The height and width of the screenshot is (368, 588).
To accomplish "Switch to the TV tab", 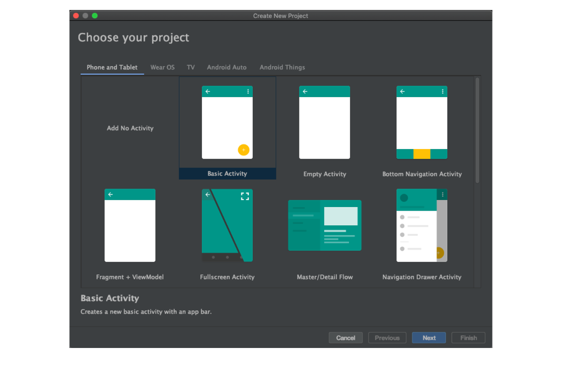I will pyautogui.click(x=191, y=67).
